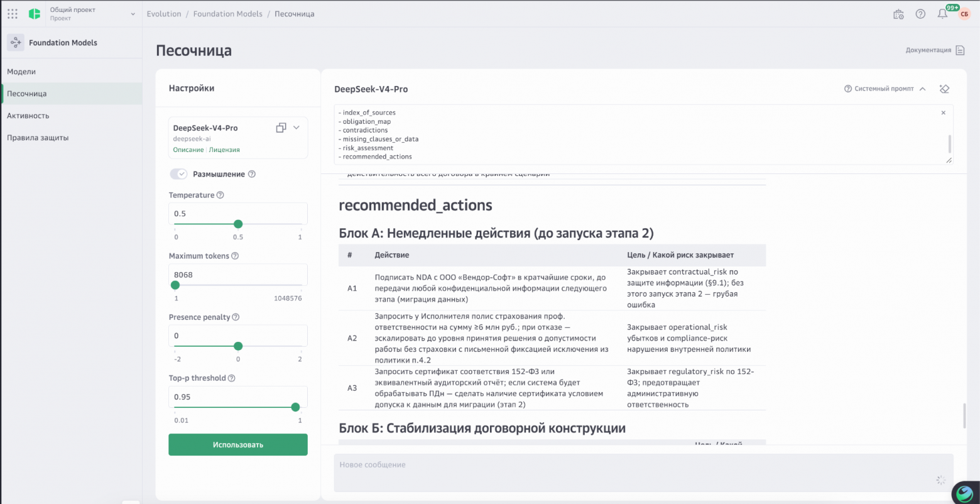Close the system prompt with X icon
The image size is (980, 504).
pos(943,112)
